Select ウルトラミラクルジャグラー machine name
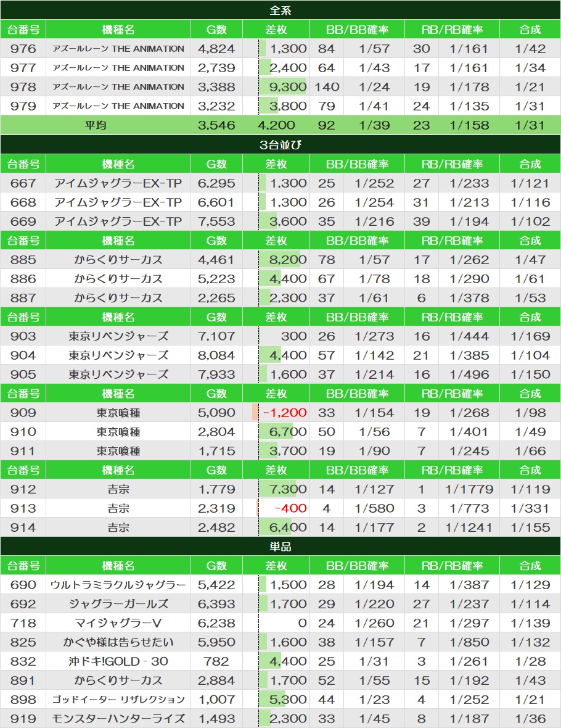 coord(118,585)
